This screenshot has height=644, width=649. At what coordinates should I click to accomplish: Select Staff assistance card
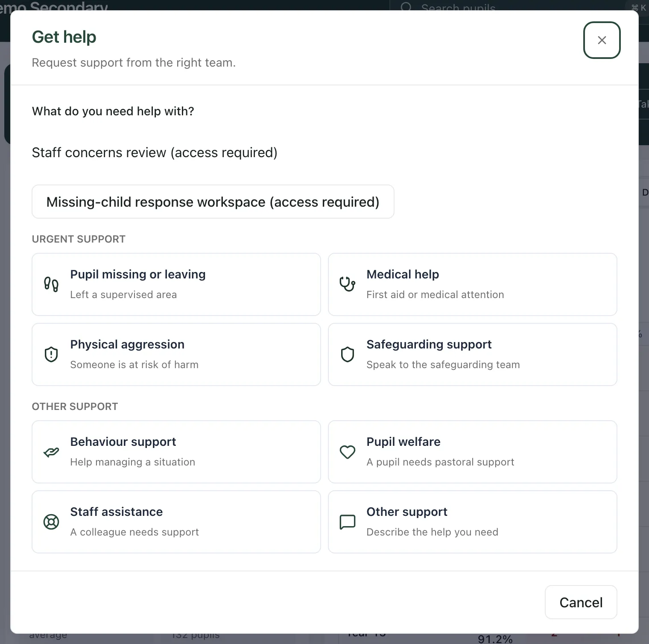pyautogui.click(x=176, y=522)
